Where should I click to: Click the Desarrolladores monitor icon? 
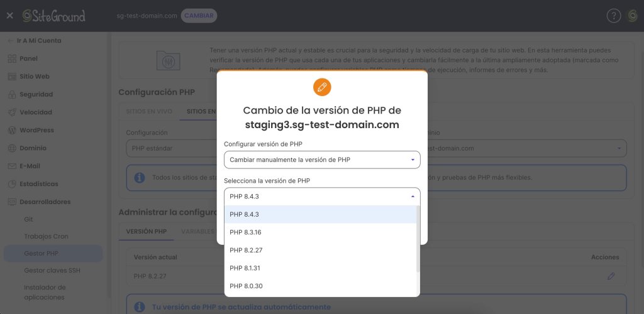(12, 202)
